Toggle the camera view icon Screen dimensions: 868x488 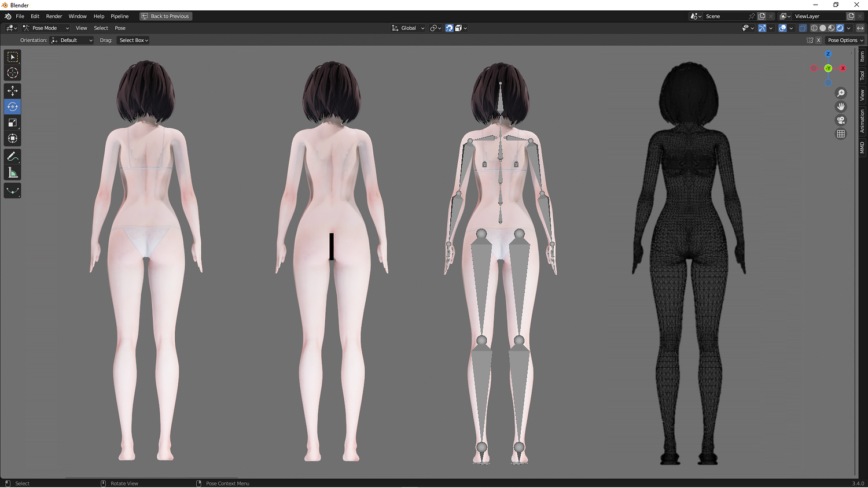(x=841, y=120)
